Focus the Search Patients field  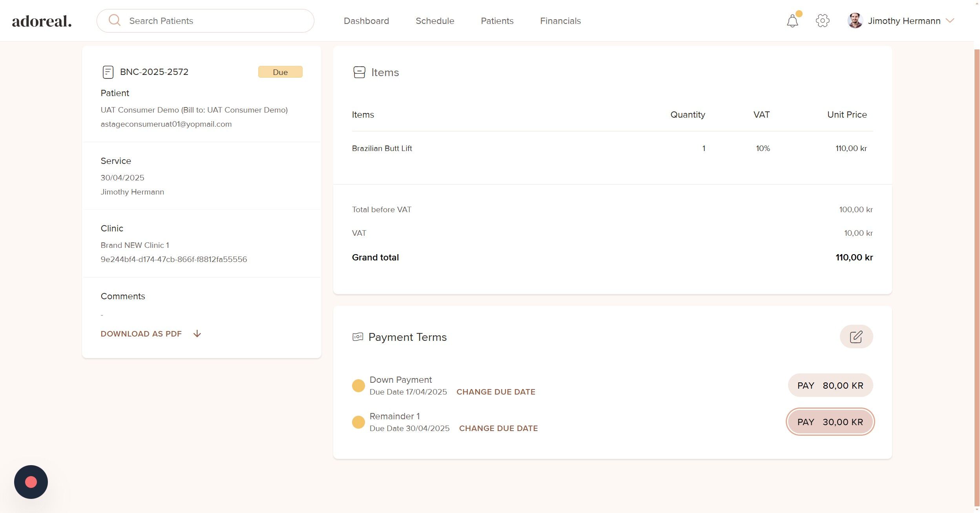tap(216, 21)
